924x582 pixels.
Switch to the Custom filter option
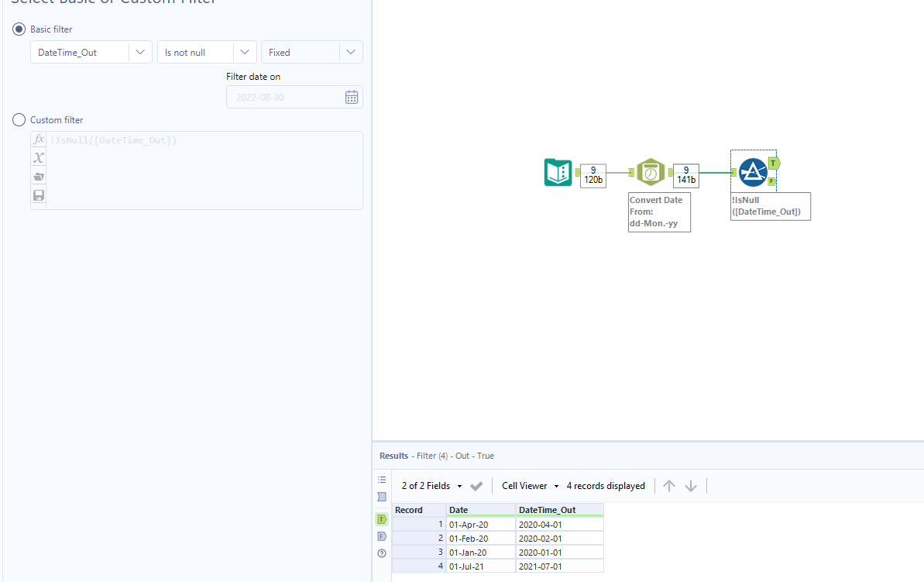pyautogui.click(x=18, y=119)
